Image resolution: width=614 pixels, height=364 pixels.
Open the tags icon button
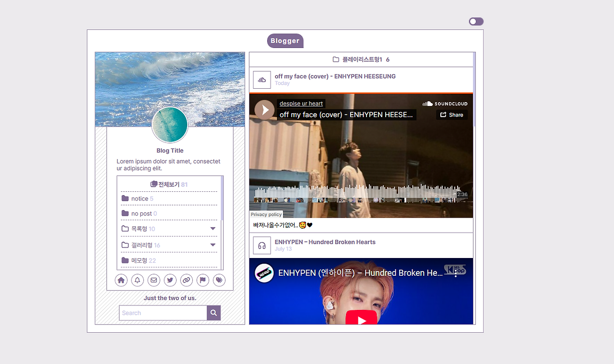(x=219, y=280)
